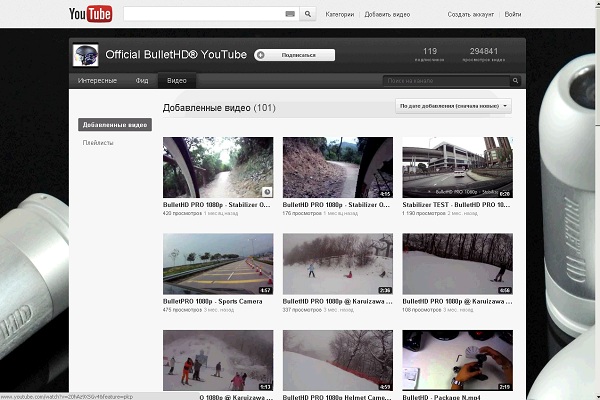Screen dimensions: 600x400
Task: Open the Stabilizer TEST road video thumbnail
Action: click(x=458, y=167)
